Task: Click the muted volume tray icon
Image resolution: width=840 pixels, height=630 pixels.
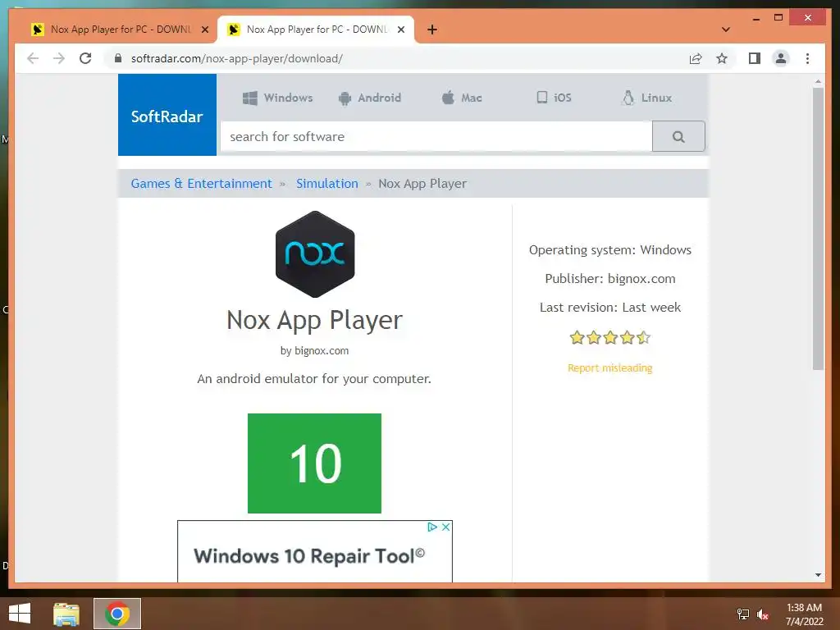Action: (763, 614)
